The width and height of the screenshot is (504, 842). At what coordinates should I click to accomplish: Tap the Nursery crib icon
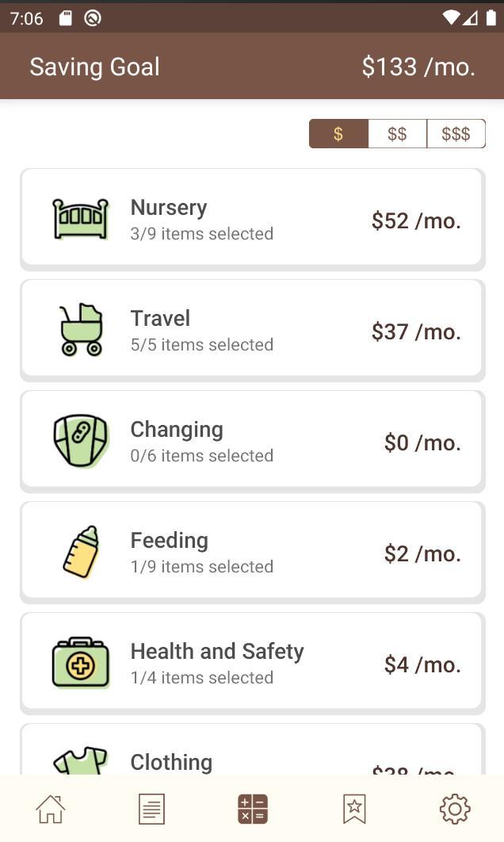(x=80, y=219)
